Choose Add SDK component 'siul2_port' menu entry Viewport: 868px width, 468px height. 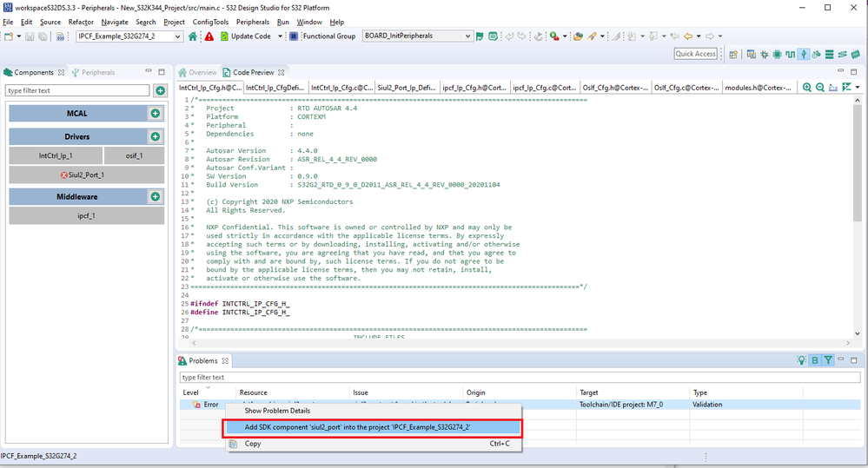pos(372,427)
